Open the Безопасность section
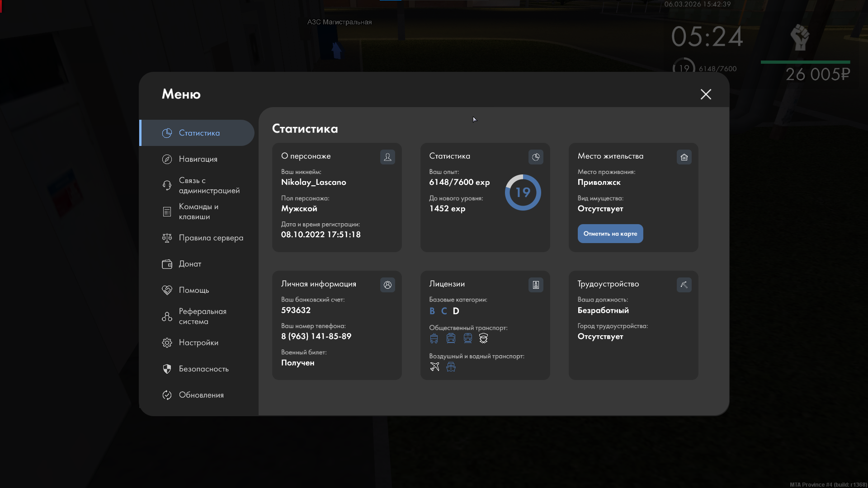This screenshot has height=488, width=868. (203, 369)
